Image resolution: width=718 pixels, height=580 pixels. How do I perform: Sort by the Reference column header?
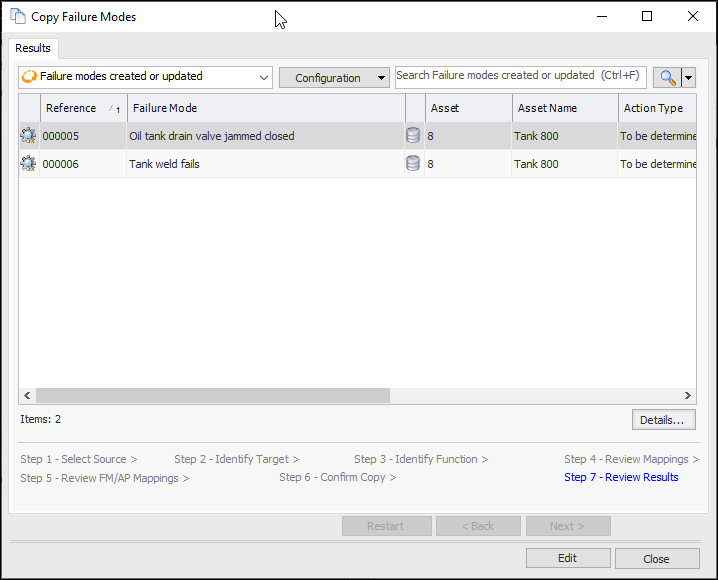click(71, 108)
